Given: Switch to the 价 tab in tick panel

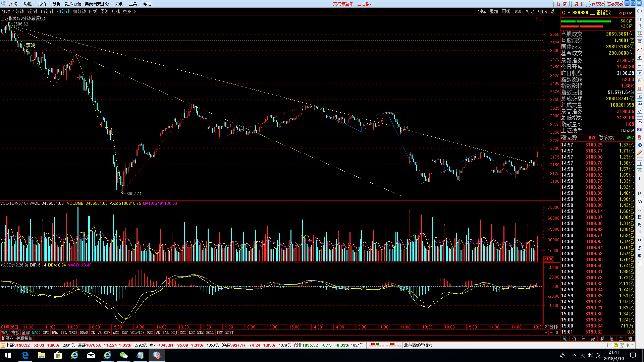Looking at the screenshot, I should tap(574, 339).
